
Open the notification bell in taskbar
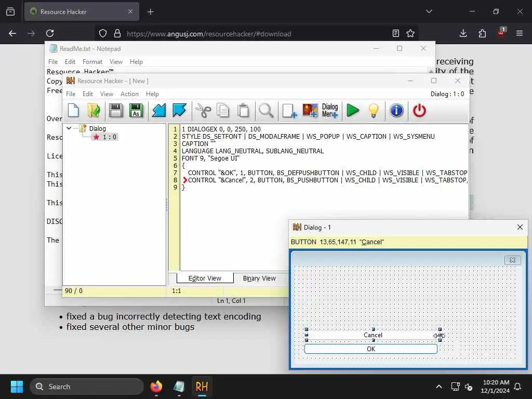pyautogui.click(x=518, y=387)
